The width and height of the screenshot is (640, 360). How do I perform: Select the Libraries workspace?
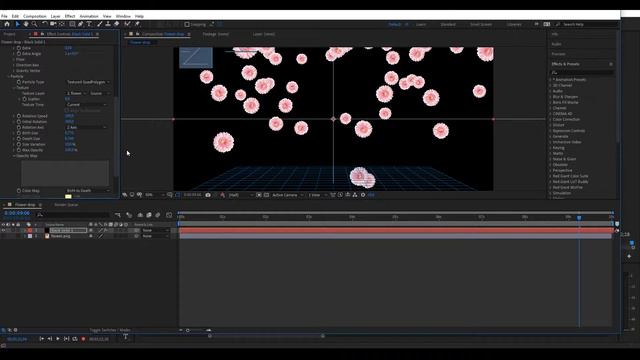pos(514,24)
